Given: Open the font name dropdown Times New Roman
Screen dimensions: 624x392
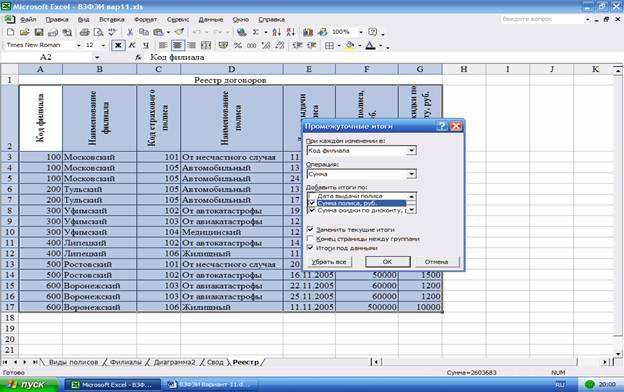Looking at the screenshot, I should [78, 45].
